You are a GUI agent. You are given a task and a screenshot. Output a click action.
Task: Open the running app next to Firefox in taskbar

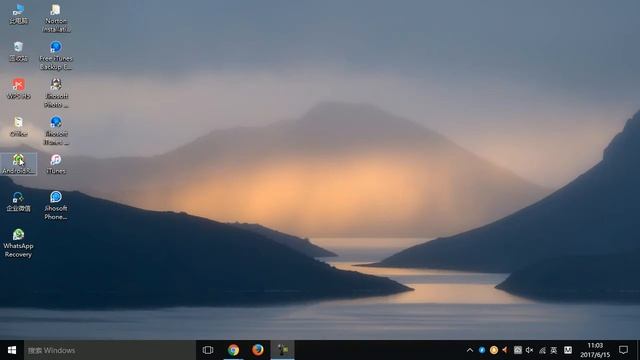pos(282,350)
